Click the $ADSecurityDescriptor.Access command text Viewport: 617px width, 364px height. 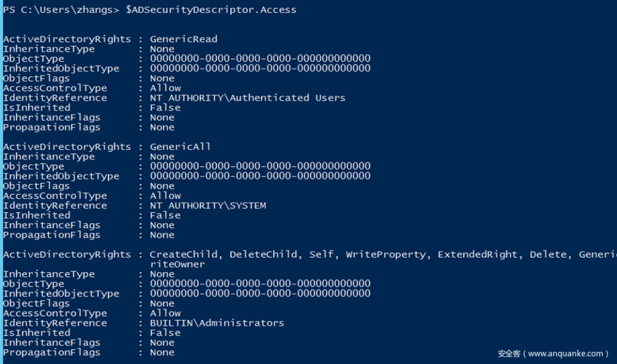pos(211,10)
